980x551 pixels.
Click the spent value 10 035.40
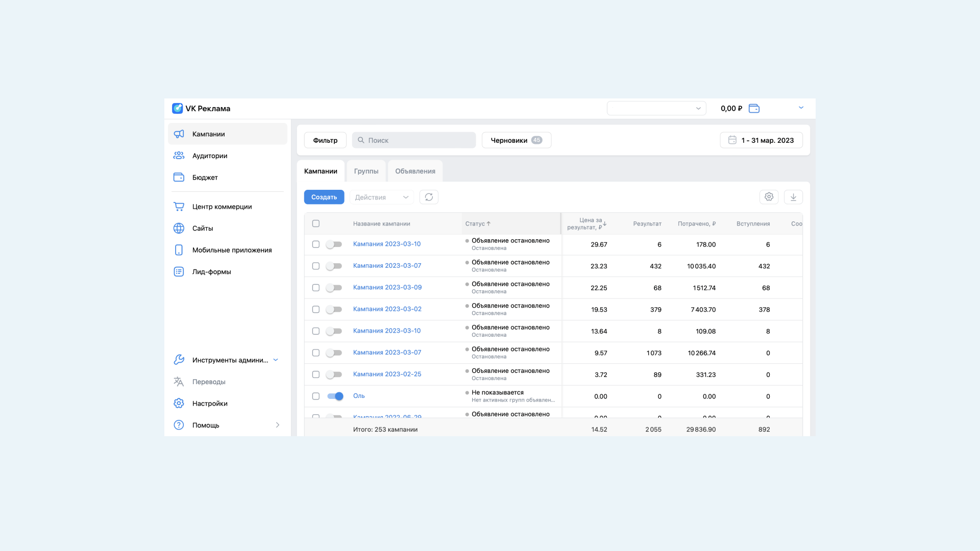coord(701,266)
